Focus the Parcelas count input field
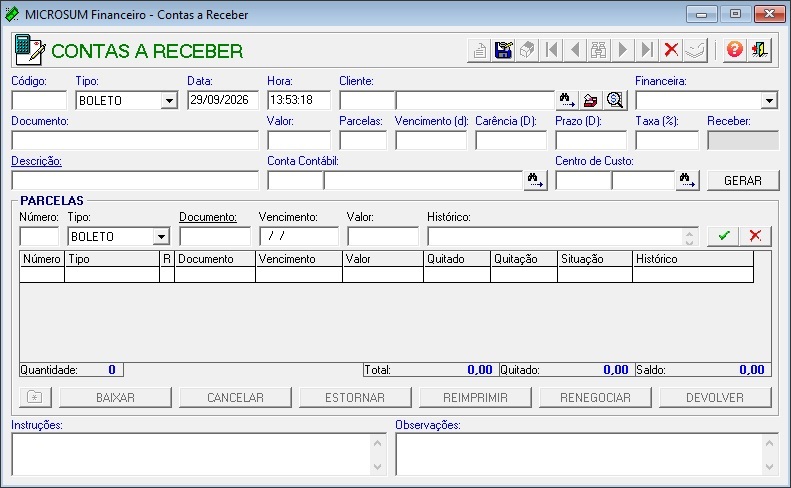The width and height of the screenshot is (791, 488). 363,140
